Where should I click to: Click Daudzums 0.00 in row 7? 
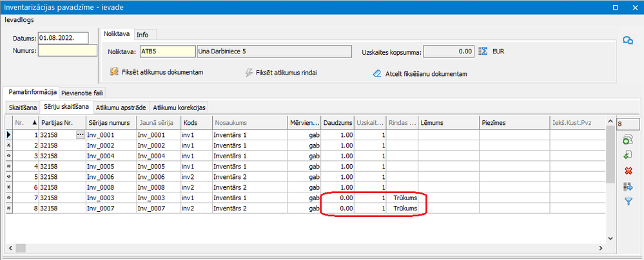(338, 198)
